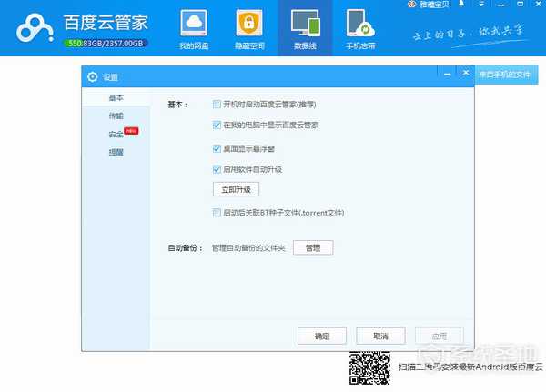The height and width of the screenshot is (392, 546).
Task: Disable 启用软件自动升级 checkbox
Action: tap(217, 169)
